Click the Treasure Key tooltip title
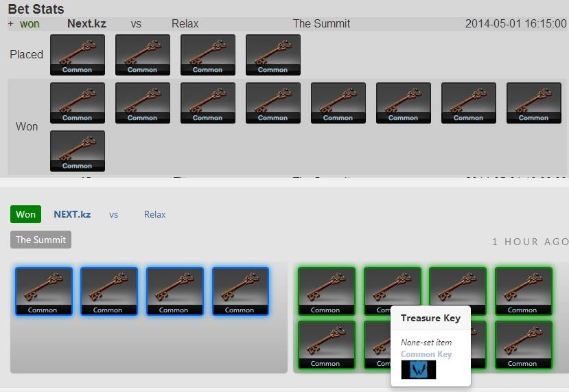This screenshot has height=392, width=569. click(431, 318)
